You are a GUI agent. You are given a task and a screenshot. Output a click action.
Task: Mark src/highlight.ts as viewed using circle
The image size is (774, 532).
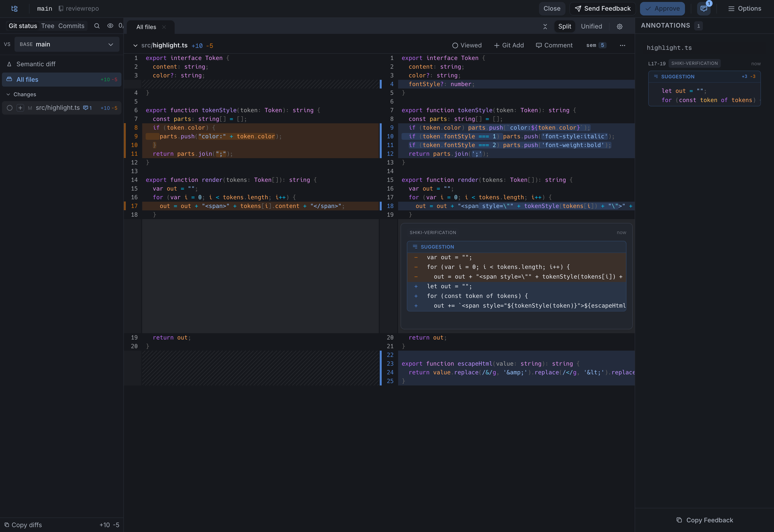click(x=10, y=108)
